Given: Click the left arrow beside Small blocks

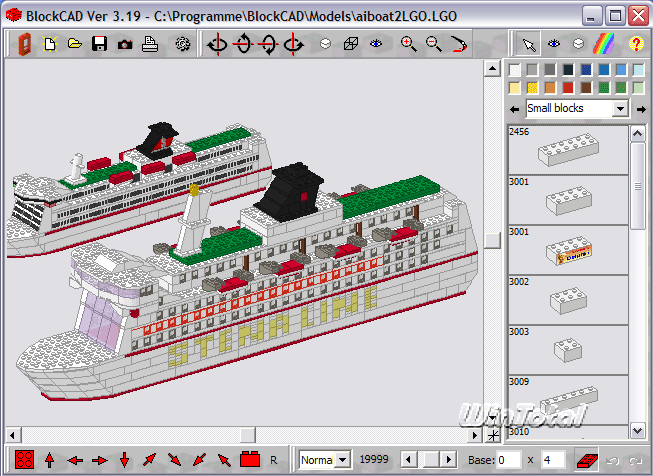Looking at the screenshot, I should (514, 108).
